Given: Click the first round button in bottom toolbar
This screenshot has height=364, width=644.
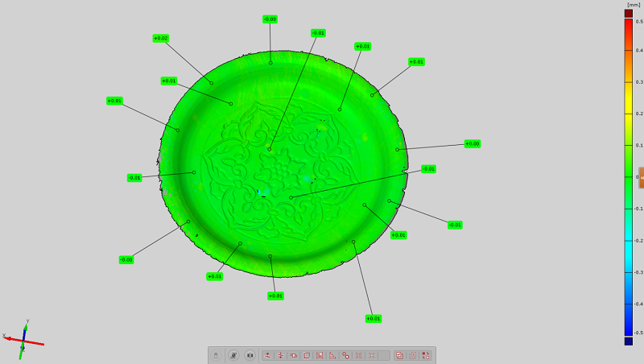Looking at the screenshot, I should coord(233,355).
